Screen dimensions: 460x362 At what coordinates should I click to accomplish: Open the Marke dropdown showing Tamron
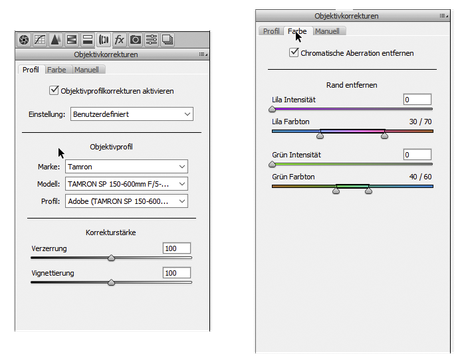click(x=126, y=167)
